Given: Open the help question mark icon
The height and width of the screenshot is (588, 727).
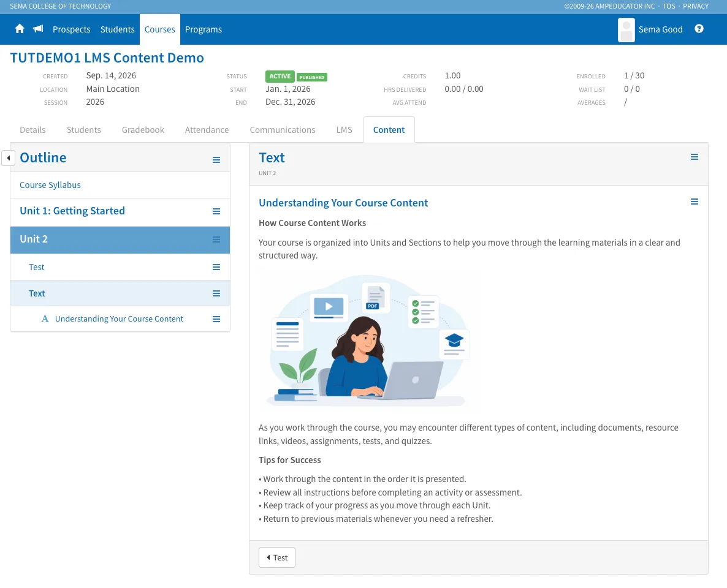Looking at the screenshot, I should coord(699,29).
